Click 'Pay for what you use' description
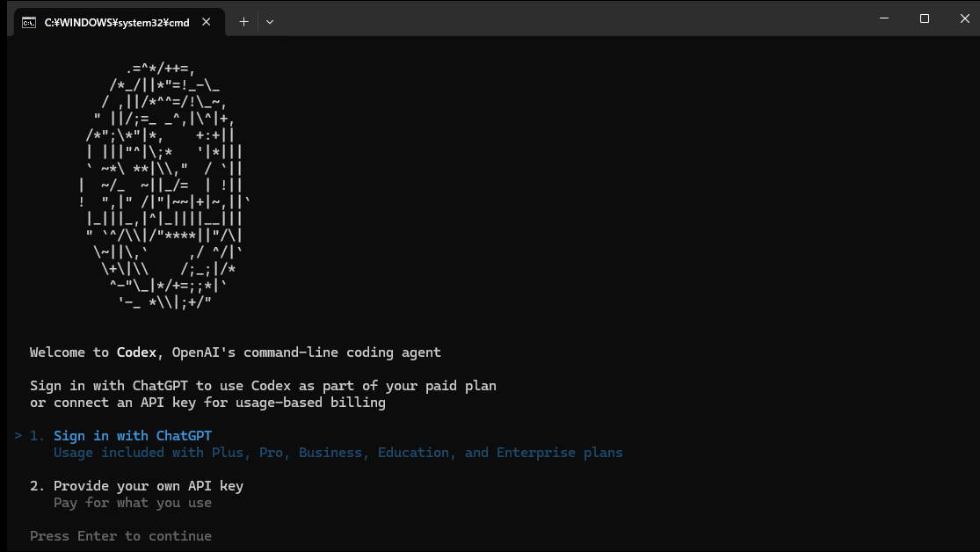This screenshot has width=980, height=552. pyautogui.click(x=133, y=503)
